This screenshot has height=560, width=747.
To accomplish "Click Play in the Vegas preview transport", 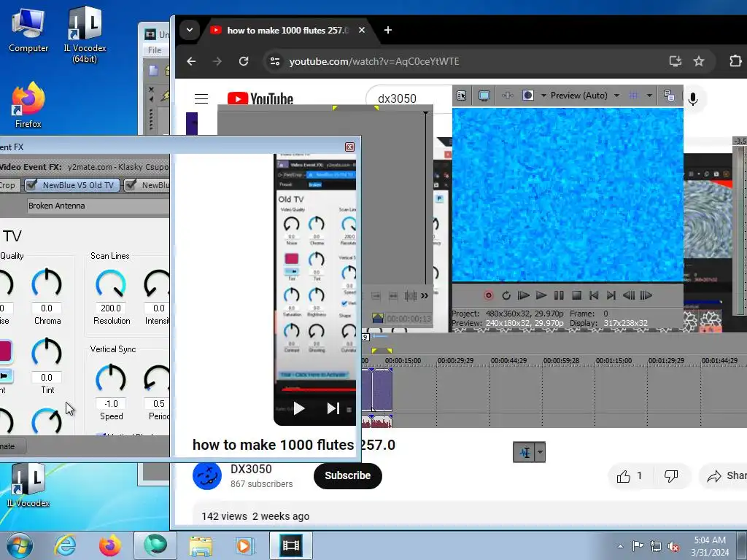I will tap(541, 295).
